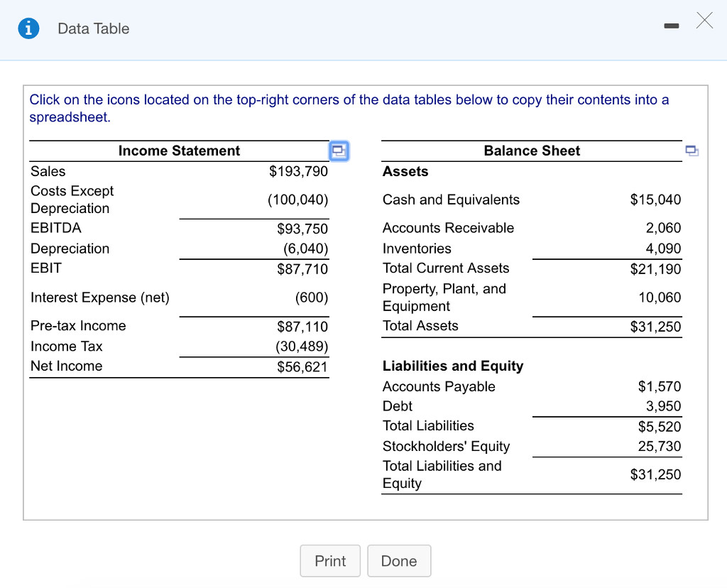
Task: Click the Stockholders' Equity amount 25,730
Action: pos(660,446)
